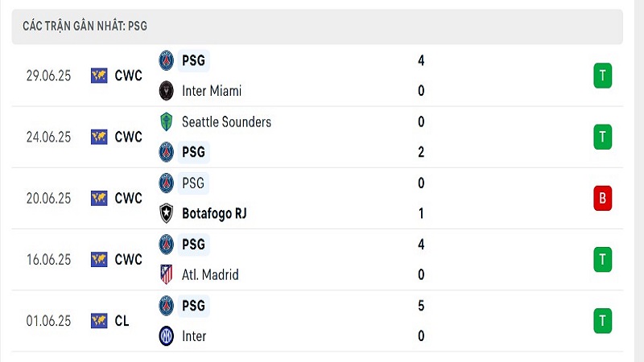This screenshot has width=644, height=362.
Task: Click competition flag icon beside CL
Action: click(x=99, y=321)
